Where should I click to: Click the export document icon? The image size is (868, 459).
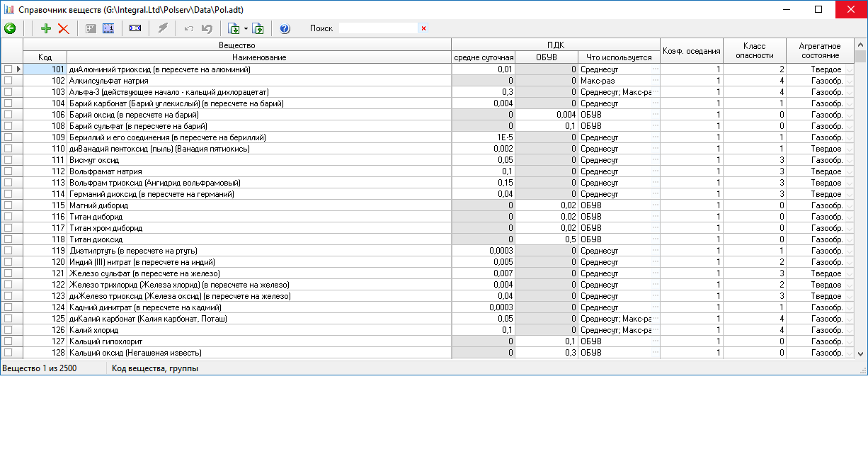[x=258, y=28]
